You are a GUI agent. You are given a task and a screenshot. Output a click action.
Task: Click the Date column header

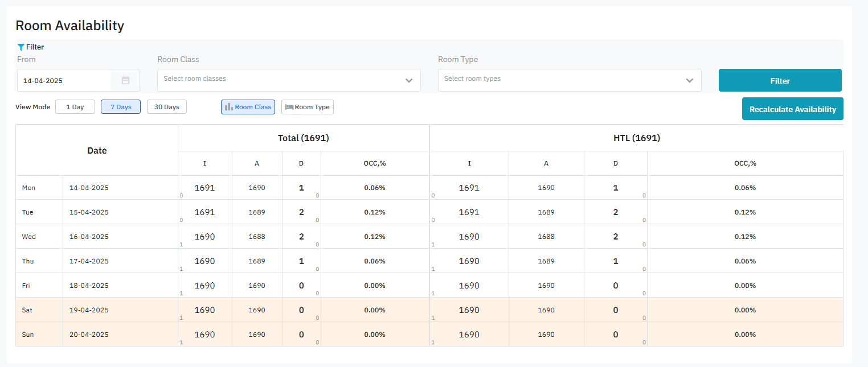click(97, 151)
